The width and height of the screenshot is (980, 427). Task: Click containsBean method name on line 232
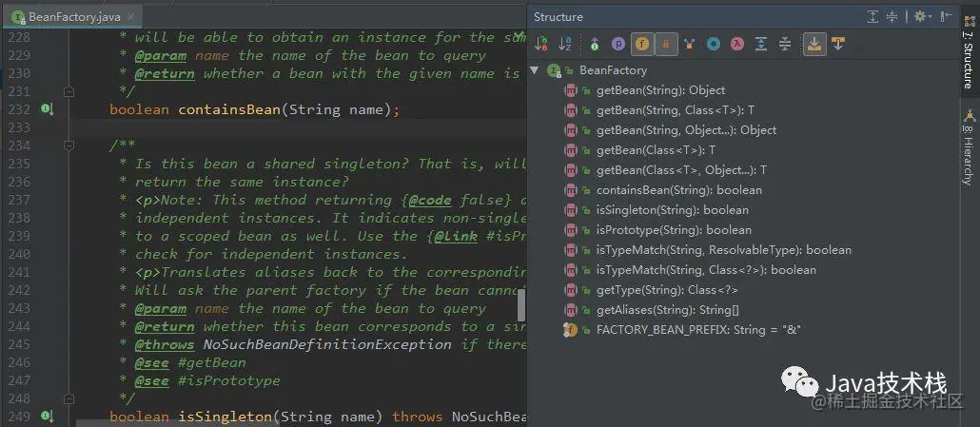point(229,110)
